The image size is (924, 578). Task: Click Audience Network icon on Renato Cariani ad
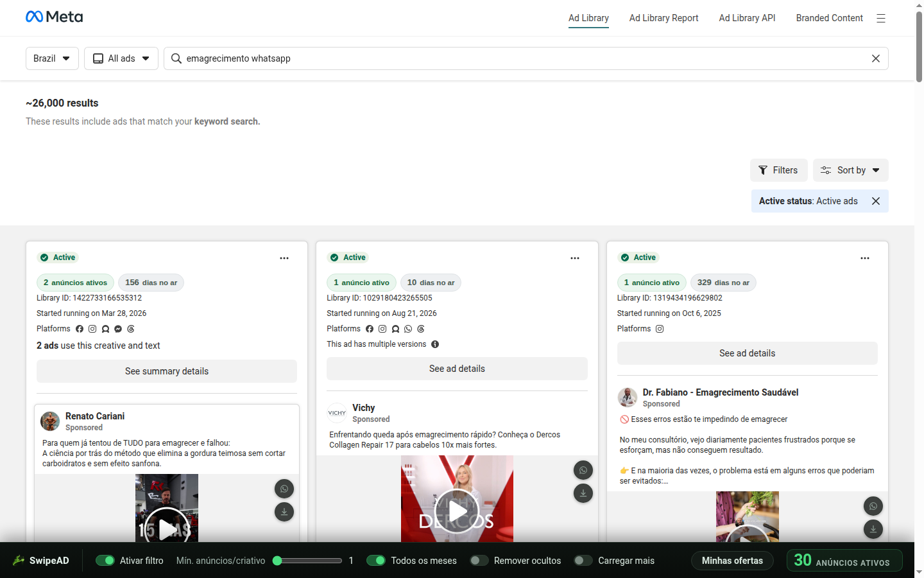pos(105,329)
